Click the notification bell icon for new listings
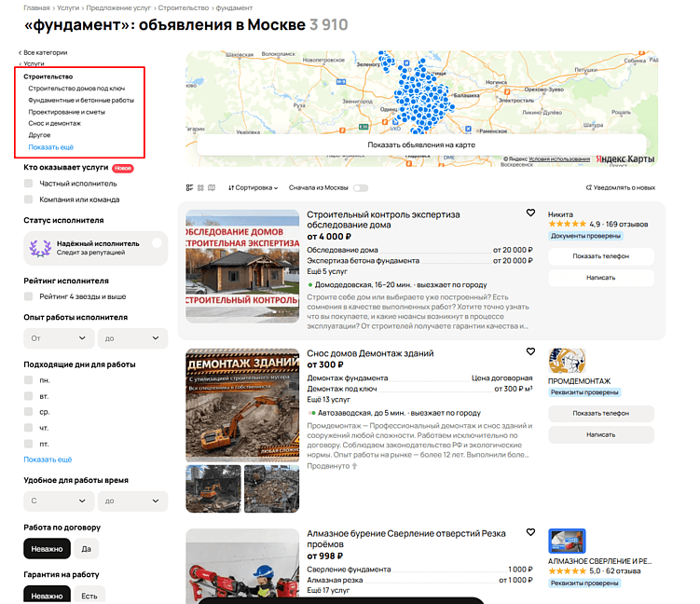Screen dimensions: 700x604 click(x=589, y=187)
